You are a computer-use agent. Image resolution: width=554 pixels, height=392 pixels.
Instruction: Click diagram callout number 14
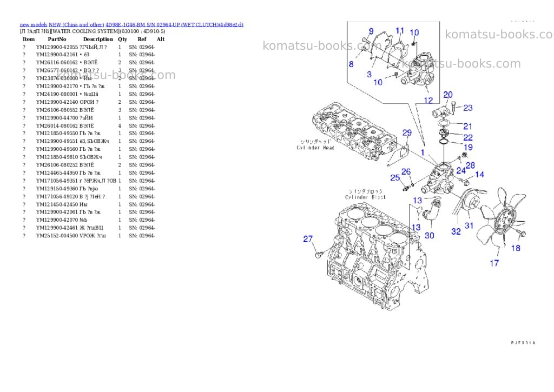point(479,175)
